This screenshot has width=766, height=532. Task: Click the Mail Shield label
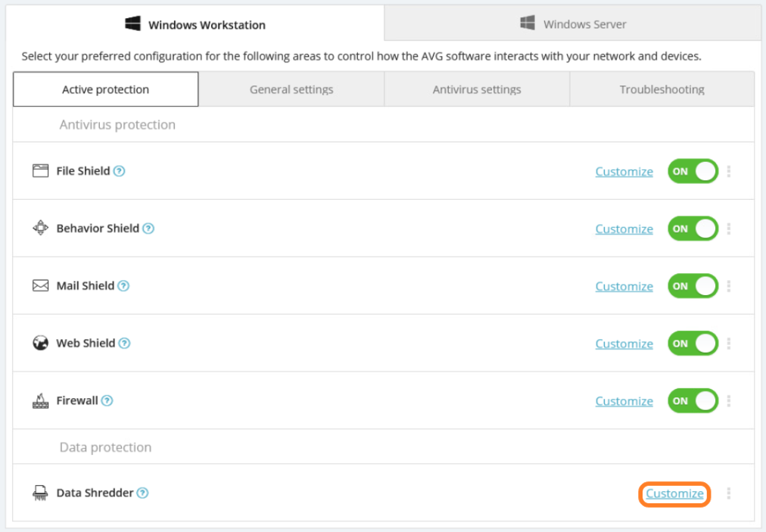(86, 286)
